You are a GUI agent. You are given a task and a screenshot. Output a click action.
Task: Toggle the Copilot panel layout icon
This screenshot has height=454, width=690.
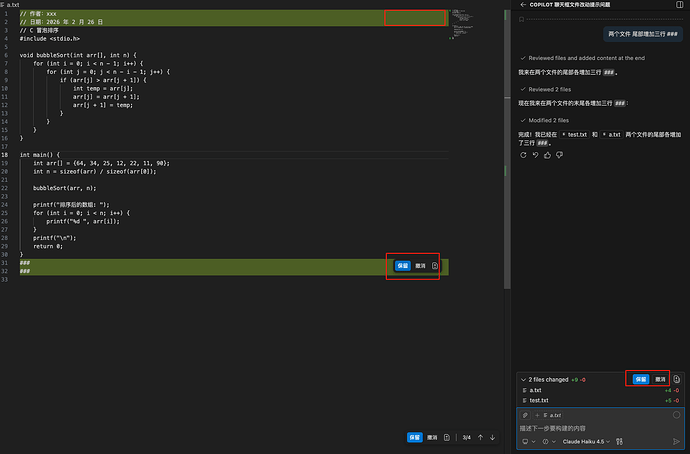(680, 5)
